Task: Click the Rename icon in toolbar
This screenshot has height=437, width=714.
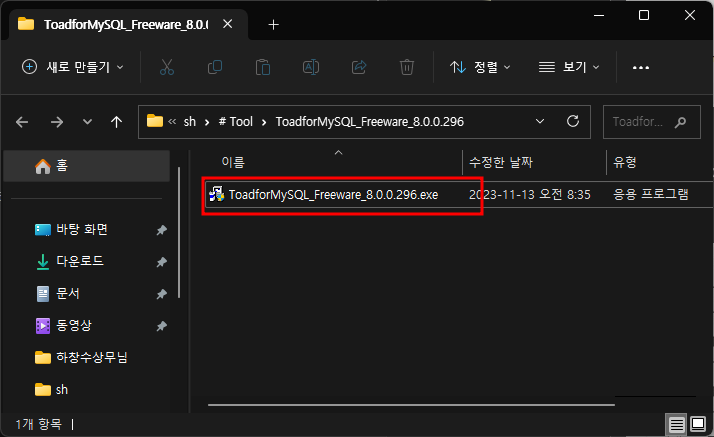Action: click(311, 67)
